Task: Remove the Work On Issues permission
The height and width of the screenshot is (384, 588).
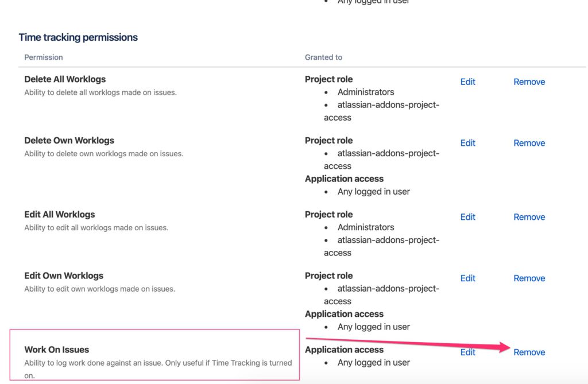Action: (x=528, y=352)
